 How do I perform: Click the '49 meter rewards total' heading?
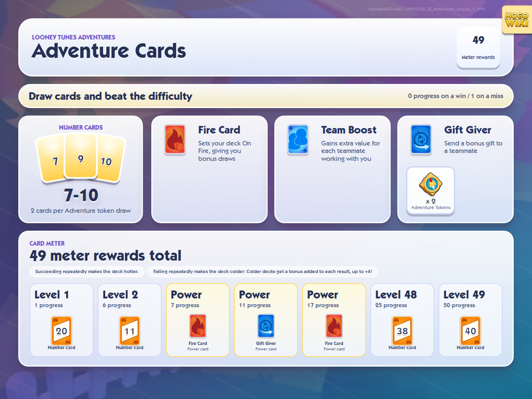106,256
